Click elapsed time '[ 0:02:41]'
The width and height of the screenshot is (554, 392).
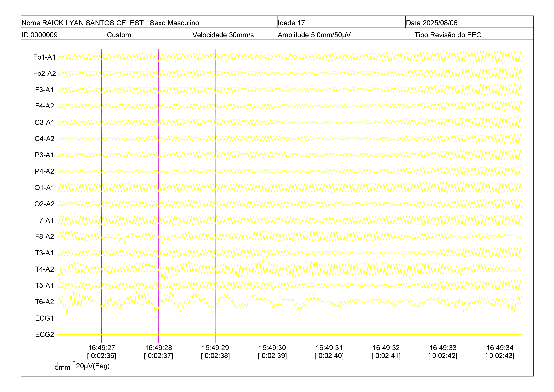[386, 356]
